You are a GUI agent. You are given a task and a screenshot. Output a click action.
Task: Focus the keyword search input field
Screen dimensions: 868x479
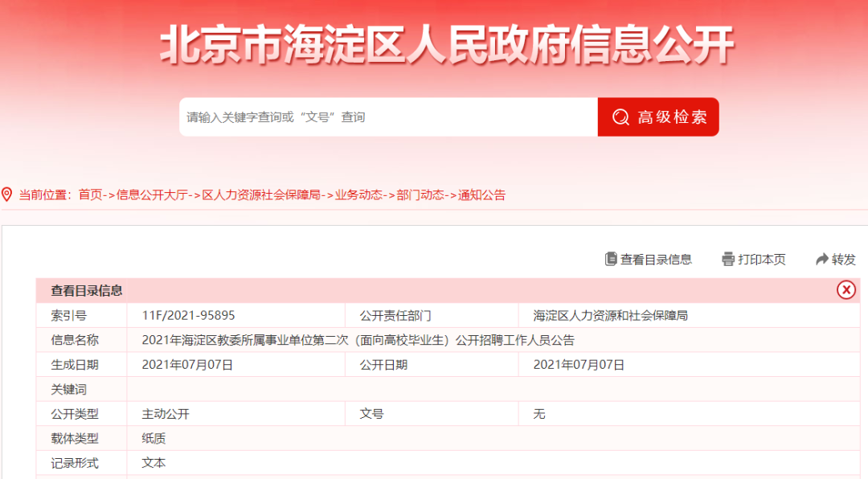coord(389,117)
